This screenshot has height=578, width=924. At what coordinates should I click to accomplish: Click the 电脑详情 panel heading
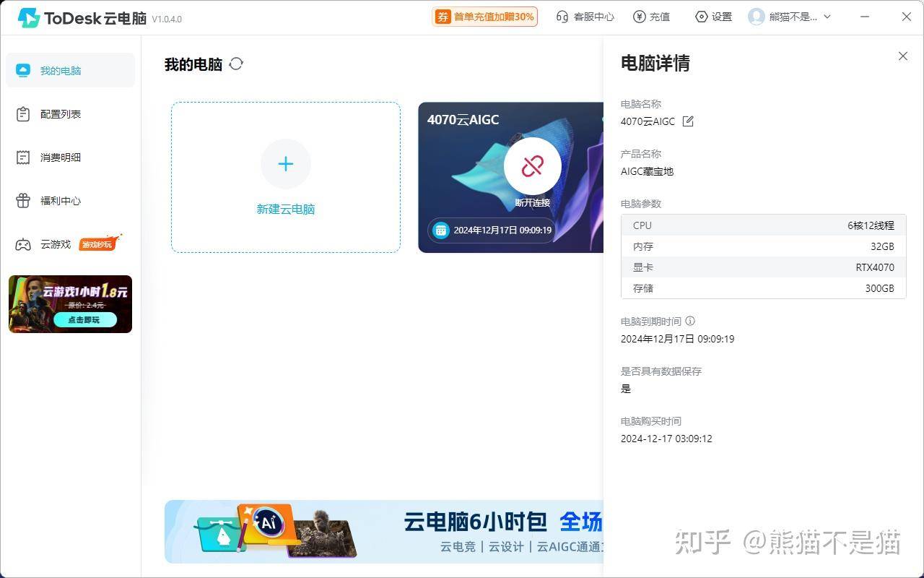click(655, 63)
